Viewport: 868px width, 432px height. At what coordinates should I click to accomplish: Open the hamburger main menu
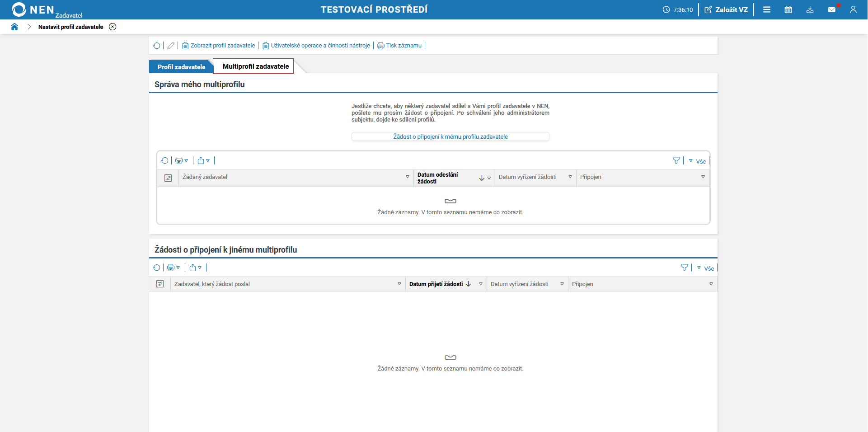tap(767, 9)
